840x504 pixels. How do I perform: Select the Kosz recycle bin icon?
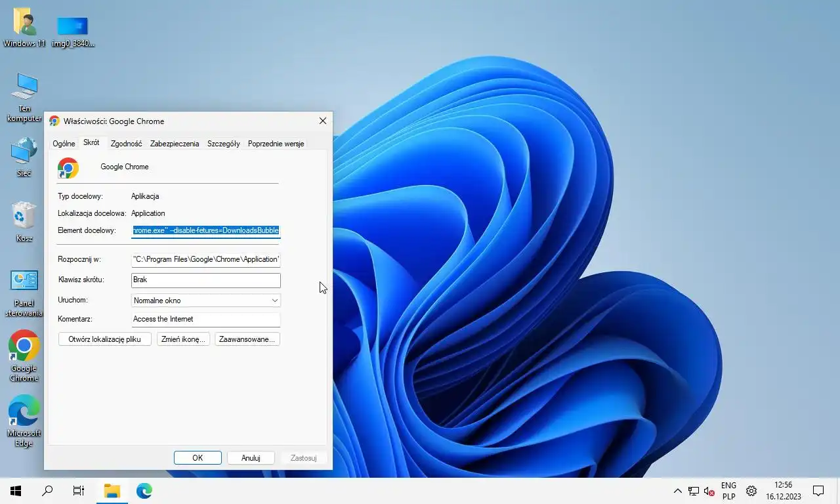pyautogui.click(x=24, y=222)
